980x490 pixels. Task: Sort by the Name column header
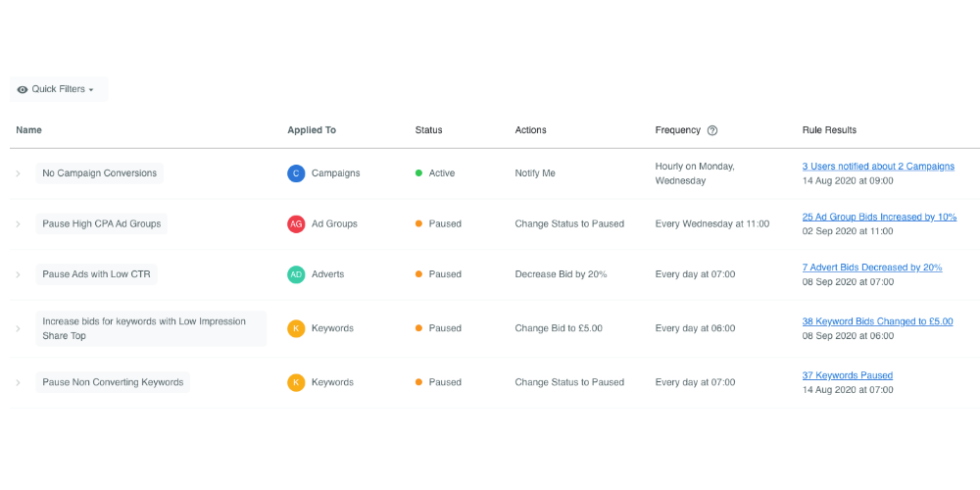click(28, 130)
